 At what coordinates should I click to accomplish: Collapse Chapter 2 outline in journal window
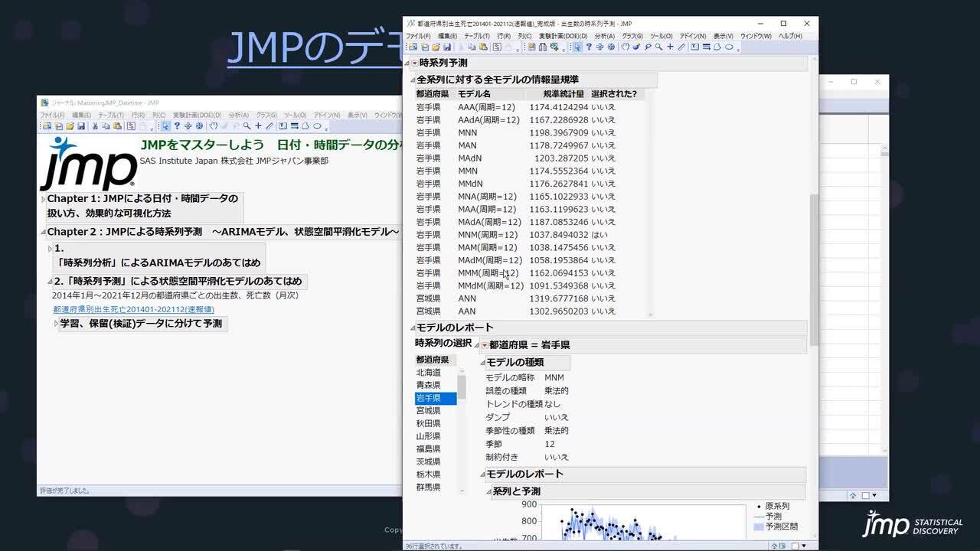(44, 232)
